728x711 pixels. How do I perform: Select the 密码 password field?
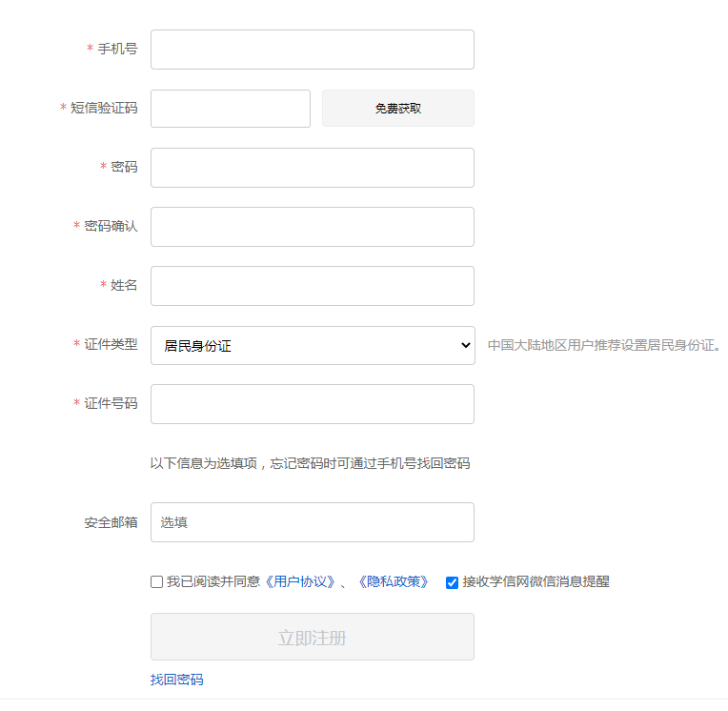click(x=312, y=168)
